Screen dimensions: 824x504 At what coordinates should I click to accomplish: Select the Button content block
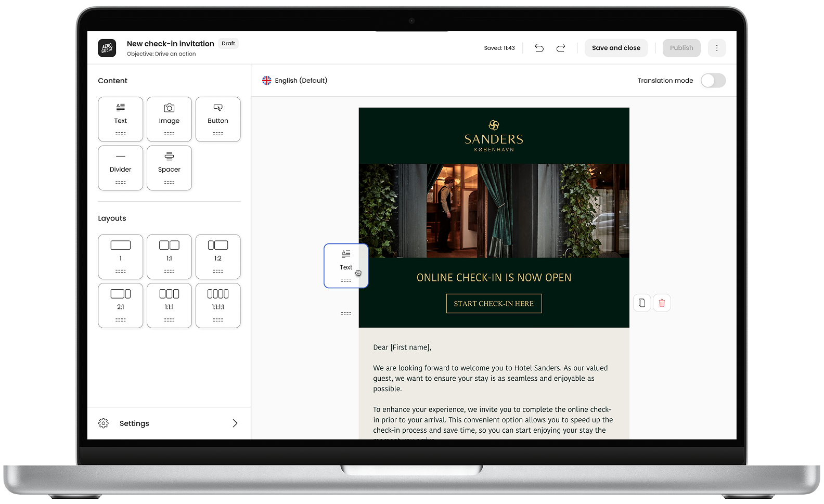tap(218, 119)
